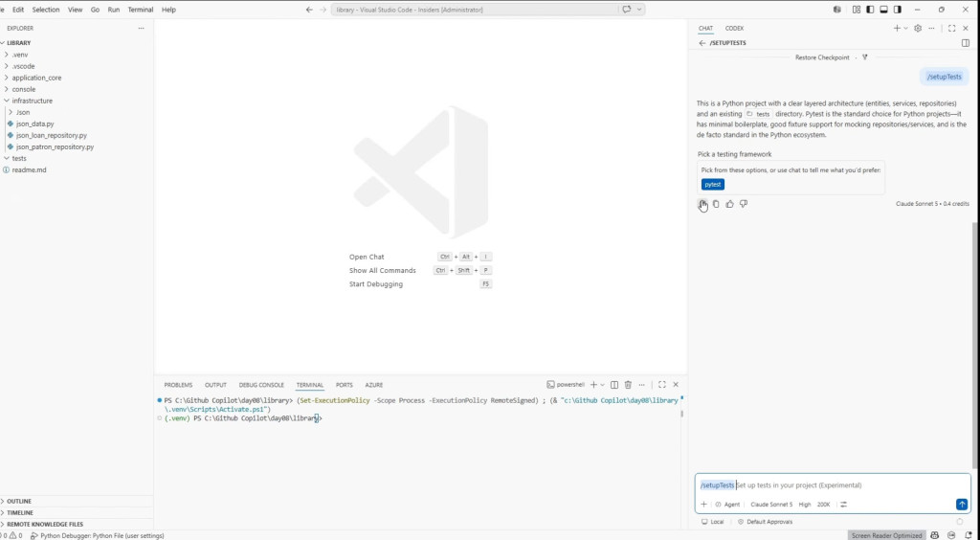Expand the application_core folder

[x=77, y=78]
